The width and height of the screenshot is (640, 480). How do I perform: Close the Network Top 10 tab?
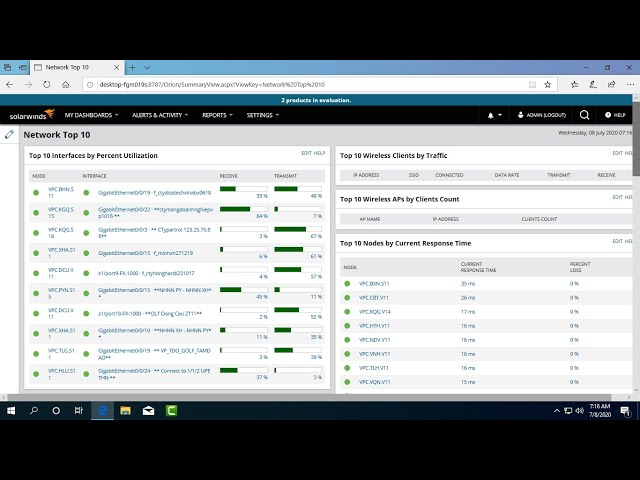click(116, 67)
